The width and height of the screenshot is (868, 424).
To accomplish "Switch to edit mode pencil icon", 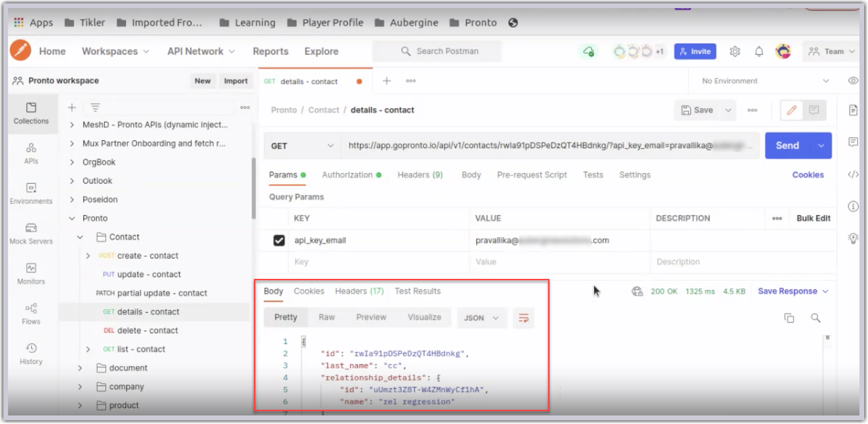I will tap(792, 110).
